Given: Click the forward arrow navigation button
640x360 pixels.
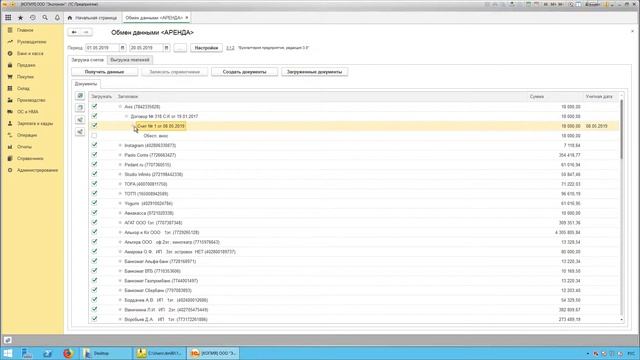Looking at the screenshot, I should [x=86, y=32].
